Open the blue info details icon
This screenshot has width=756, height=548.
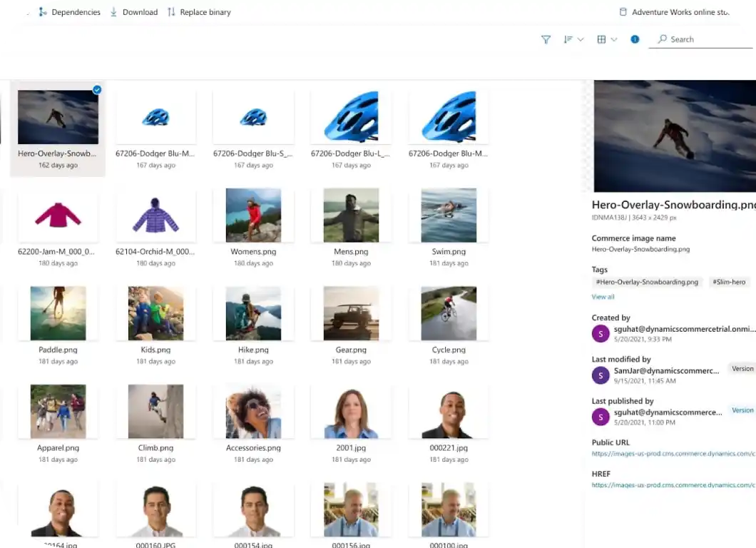(635, 40)
